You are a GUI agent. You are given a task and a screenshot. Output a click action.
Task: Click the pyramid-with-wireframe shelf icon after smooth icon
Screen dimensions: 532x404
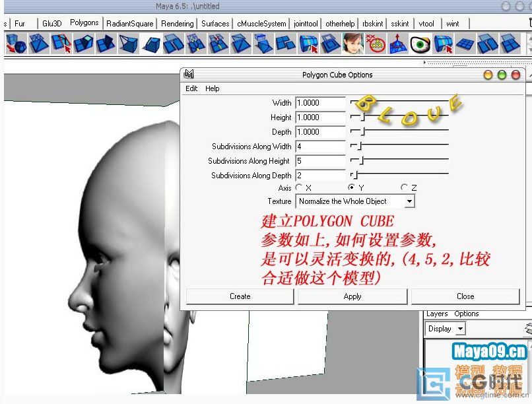[x=38, y=44]
